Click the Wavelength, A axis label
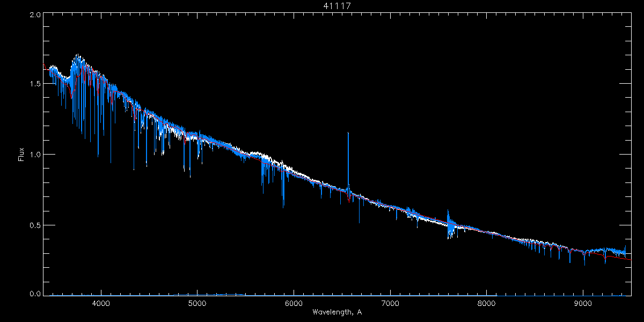Viewport: 644px width, 322px height. coord(337,312)
